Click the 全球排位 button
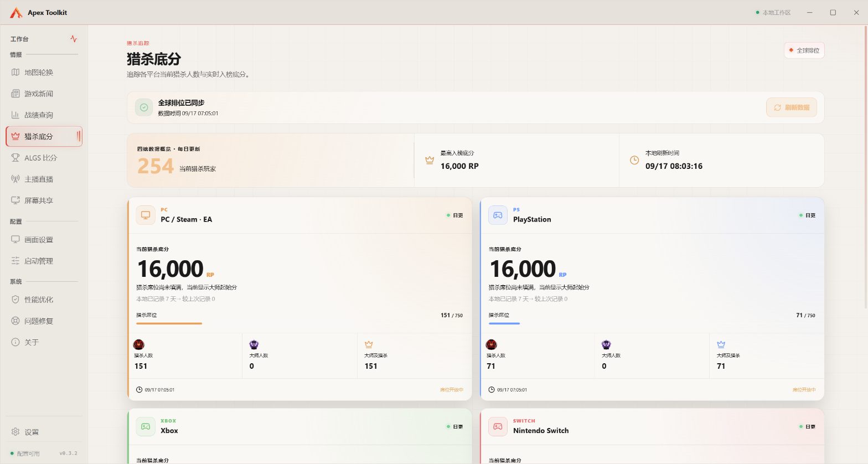 804,50
